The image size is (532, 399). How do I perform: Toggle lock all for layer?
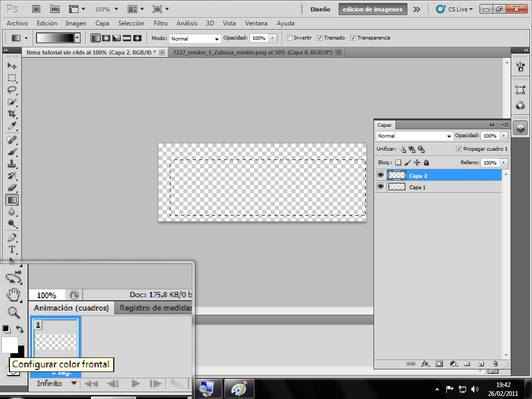[x=427, y=163]
